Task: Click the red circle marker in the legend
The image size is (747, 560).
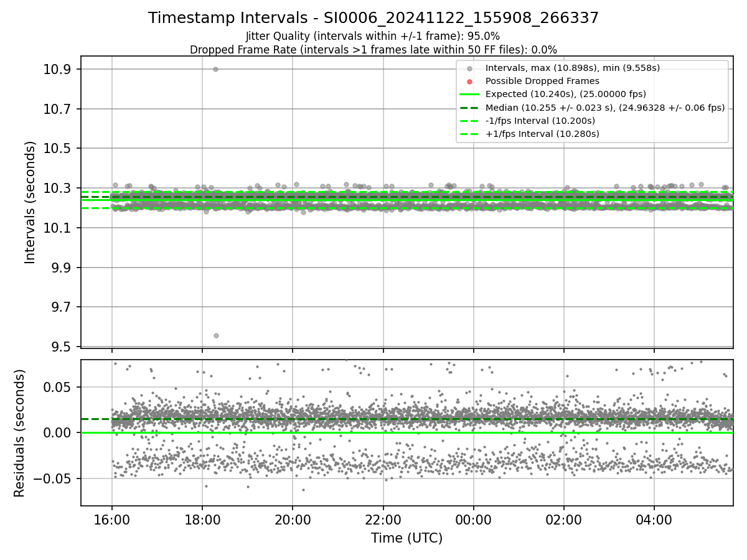Action: [x=469, y=82]
